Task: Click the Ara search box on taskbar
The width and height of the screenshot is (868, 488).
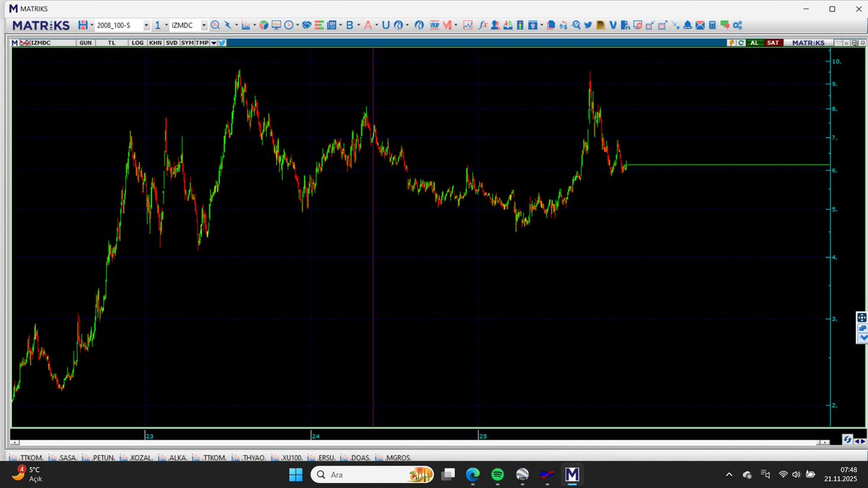Action: [x=373, y=474]
